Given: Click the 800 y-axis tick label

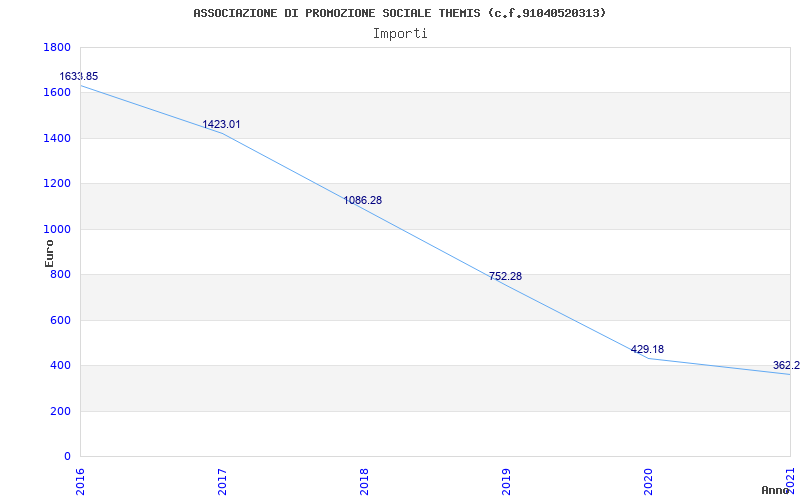Looking at the screenshot, I should [x=61, y=275].
